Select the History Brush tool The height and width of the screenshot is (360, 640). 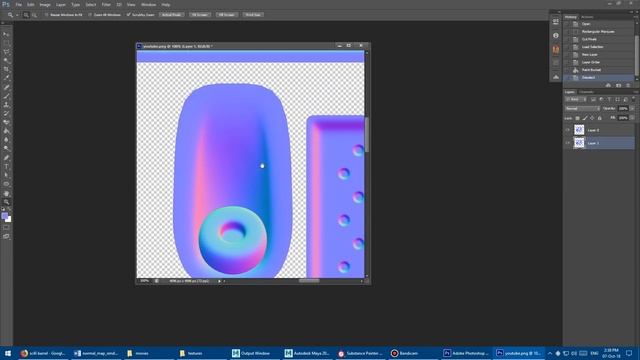pyautogui.click(x=6, y=113)
